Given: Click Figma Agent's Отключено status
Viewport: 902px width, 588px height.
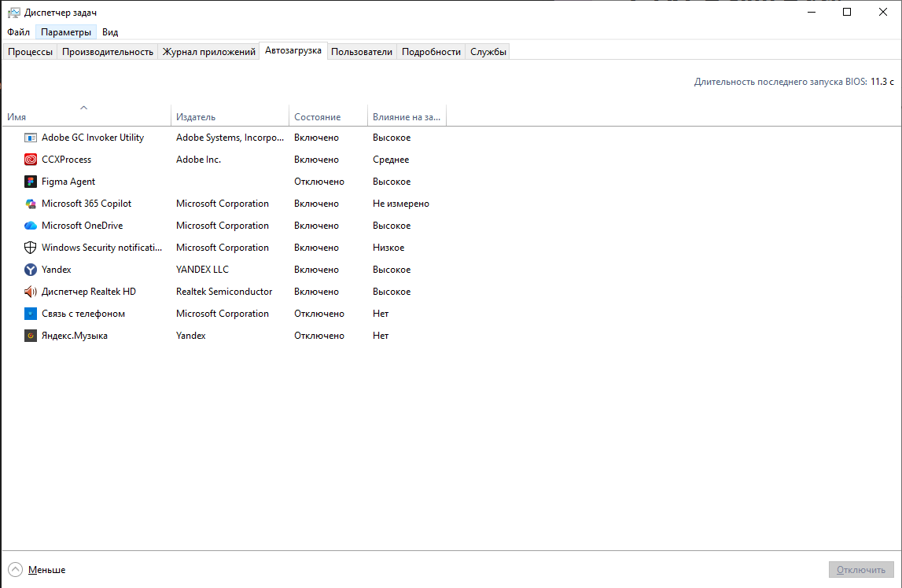Looking at the screenshot, I should coord(319,182).
